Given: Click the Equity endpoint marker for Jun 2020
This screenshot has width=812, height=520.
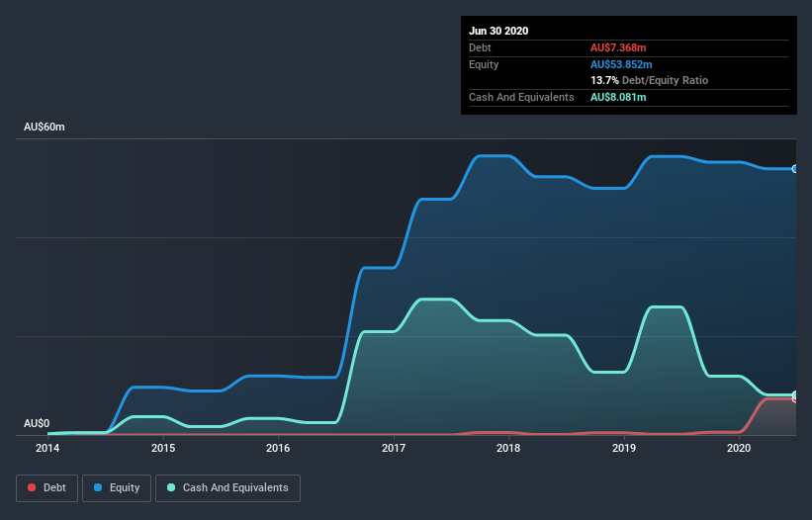Looking at the screenshot, I should click(795, 169).
